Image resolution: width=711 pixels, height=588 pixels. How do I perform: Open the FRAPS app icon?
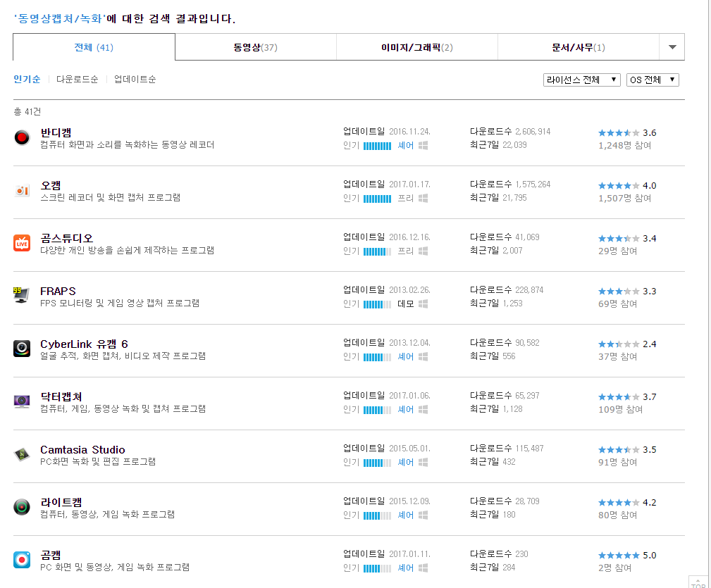point(22,296)
